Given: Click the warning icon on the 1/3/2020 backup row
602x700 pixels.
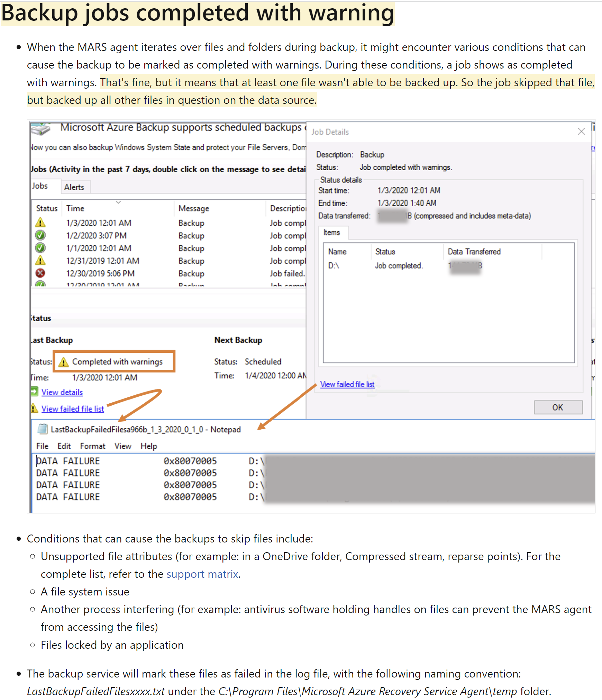Looking at the screenshot, I should point(40,223).
